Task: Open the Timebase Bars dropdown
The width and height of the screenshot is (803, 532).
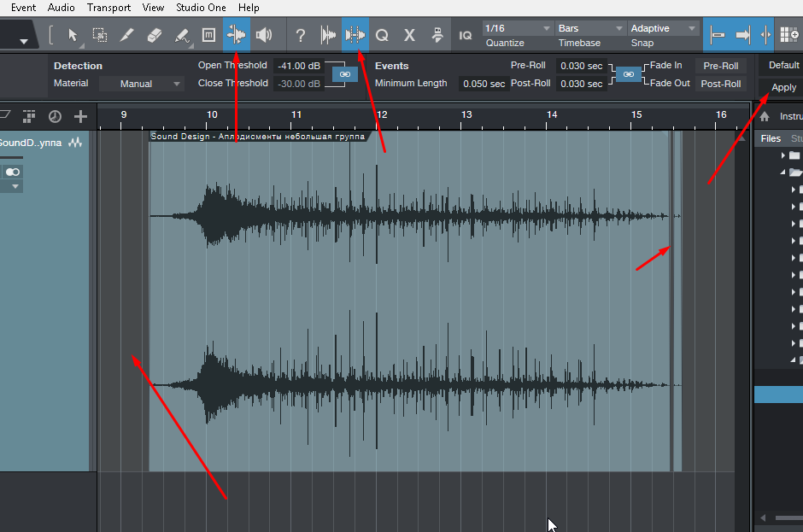Action: tap(590, 28)
